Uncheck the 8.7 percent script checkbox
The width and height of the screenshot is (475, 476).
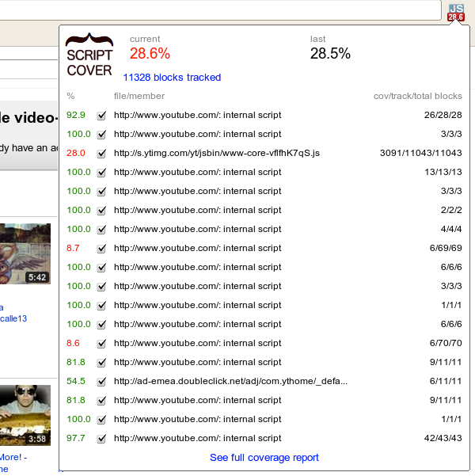101,249
